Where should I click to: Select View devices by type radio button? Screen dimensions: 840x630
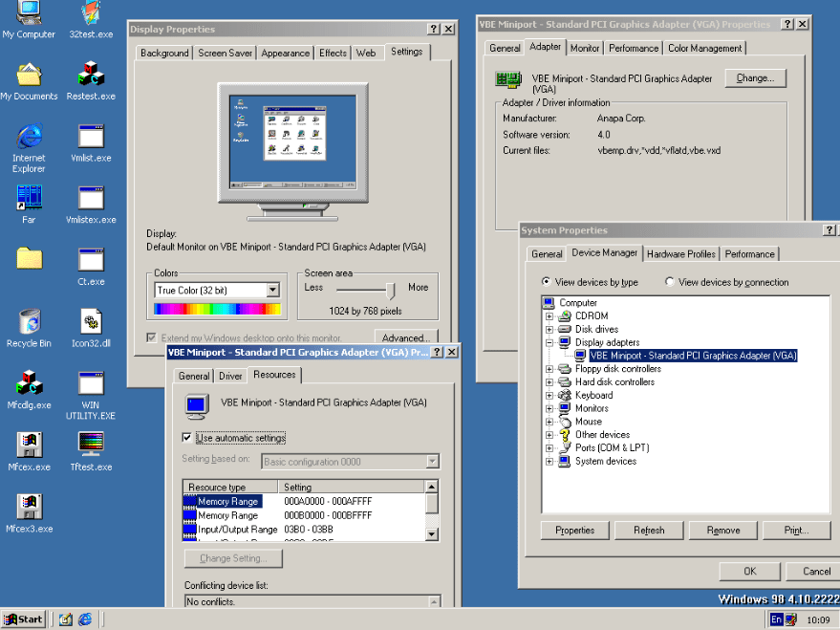pos(546,281)
